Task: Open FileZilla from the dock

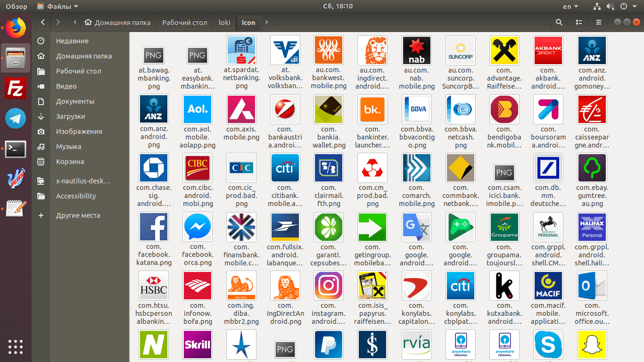Action: [16, 88]
